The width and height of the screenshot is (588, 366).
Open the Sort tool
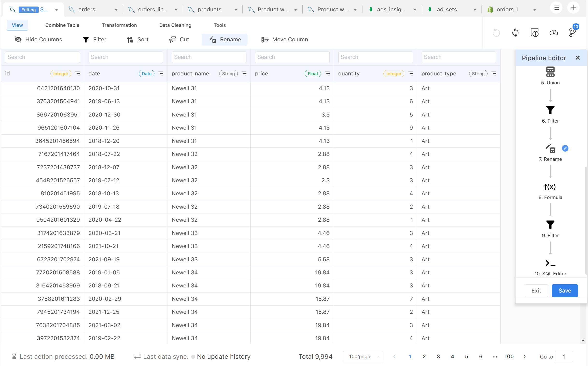pos(137,39)
